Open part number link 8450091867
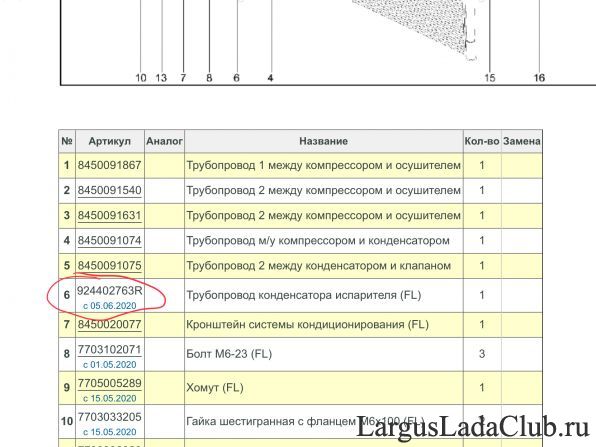This screenshot has width=596, height=447. click(109, 165)
